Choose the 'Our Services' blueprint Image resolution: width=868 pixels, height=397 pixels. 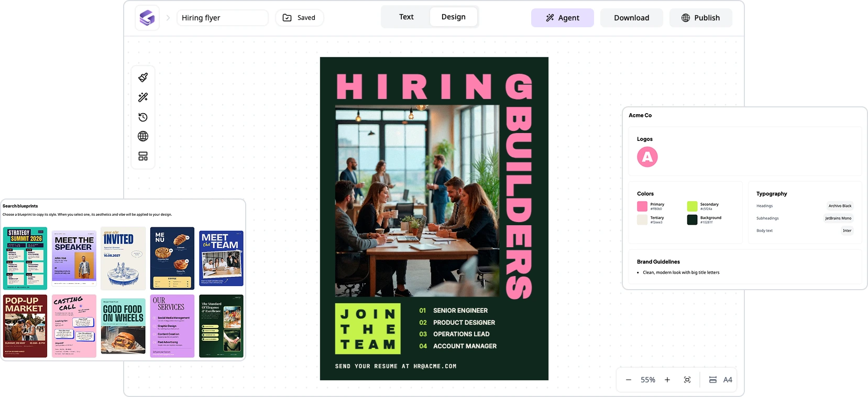(x=172, y=326)
